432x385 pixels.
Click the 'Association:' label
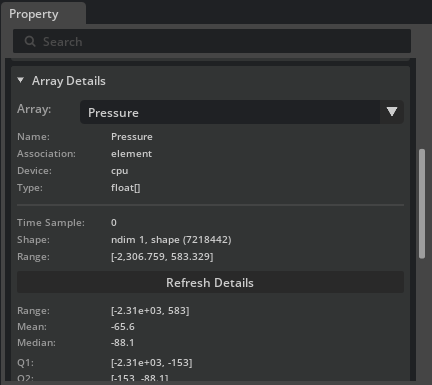pos(46,154)
